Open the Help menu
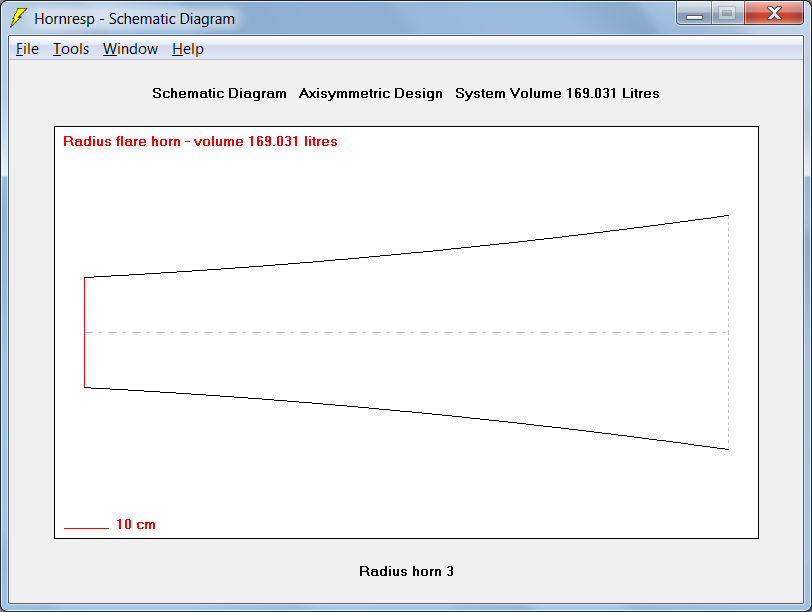Image resolution: width=812 pixels, height=612 pixels. point(187,49)
